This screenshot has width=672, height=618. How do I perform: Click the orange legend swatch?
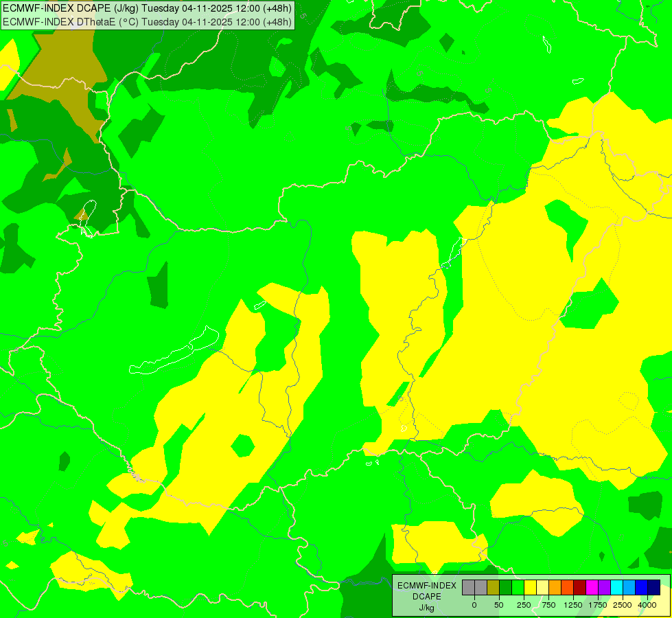click(x=555, y=588)
